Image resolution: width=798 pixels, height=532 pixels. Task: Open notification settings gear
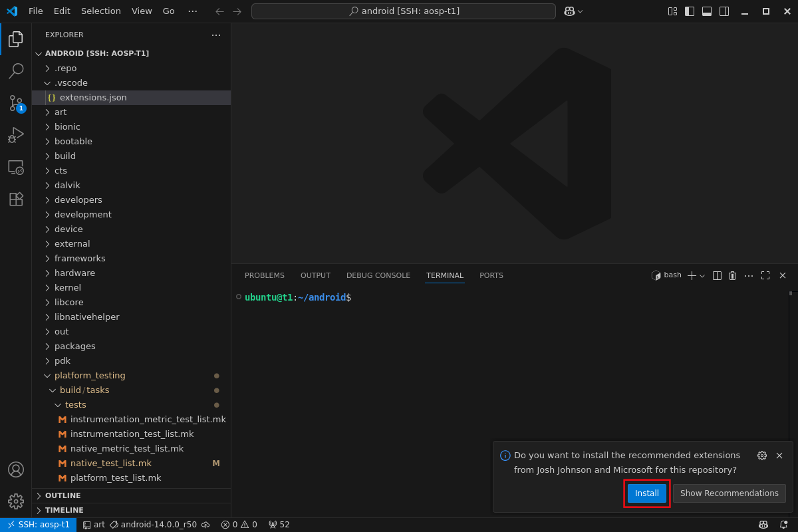762,456
